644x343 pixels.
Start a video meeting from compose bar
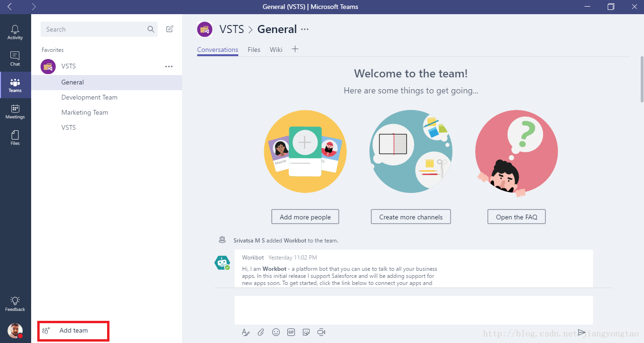(322, 332)
